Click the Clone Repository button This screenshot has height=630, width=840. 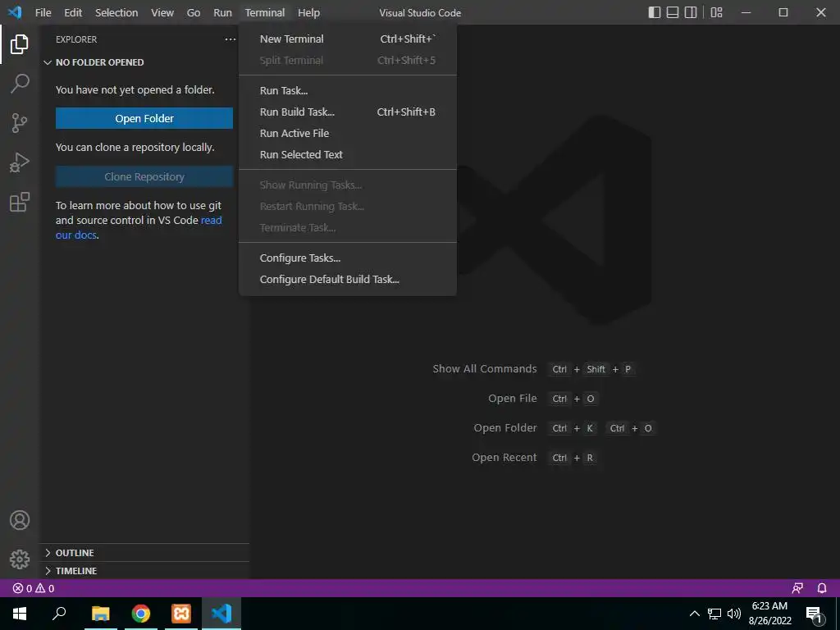(x=144, y=177)
